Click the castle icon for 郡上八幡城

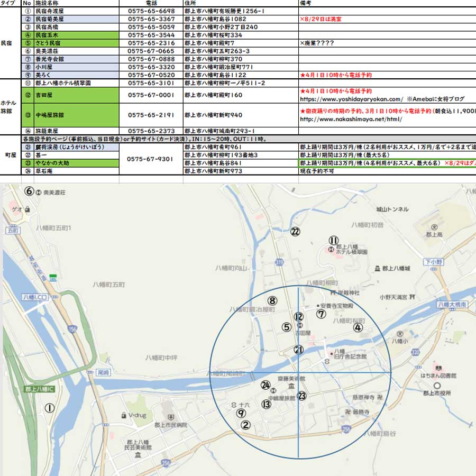pos(377,268)
